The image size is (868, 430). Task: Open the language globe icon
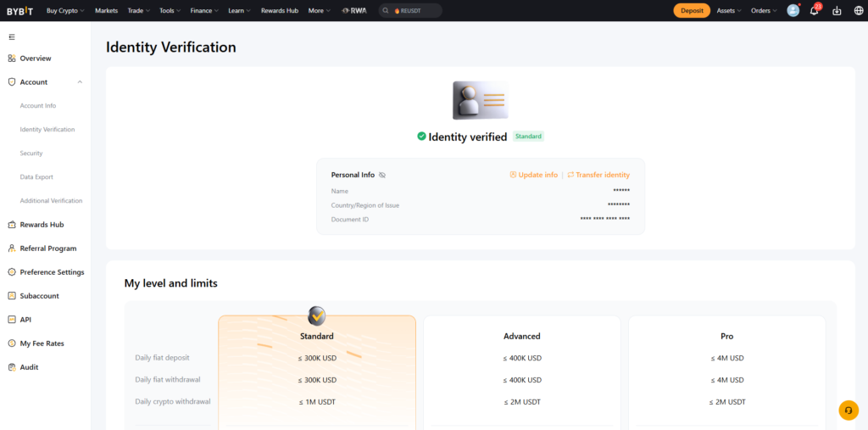[859, 10]
